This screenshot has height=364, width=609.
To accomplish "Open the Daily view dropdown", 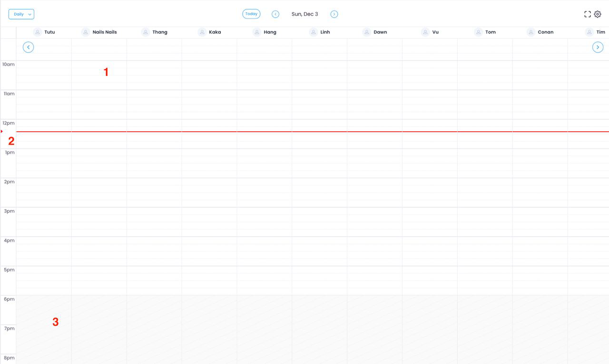I will pyautogui.click(x=21, y=14).
